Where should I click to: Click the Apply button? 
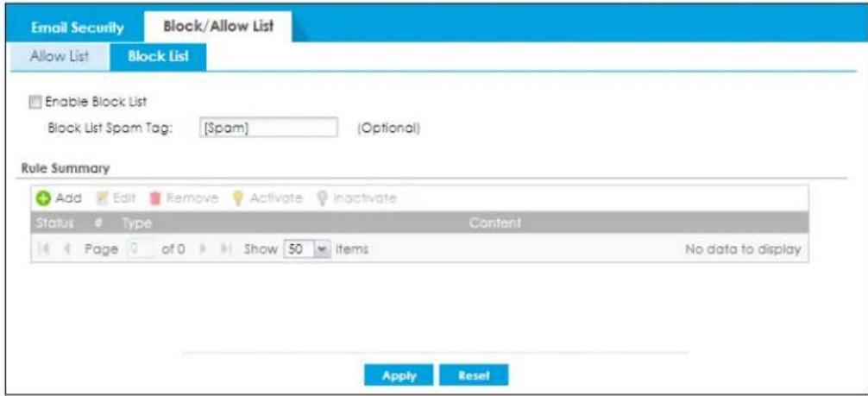pos(399,375)
